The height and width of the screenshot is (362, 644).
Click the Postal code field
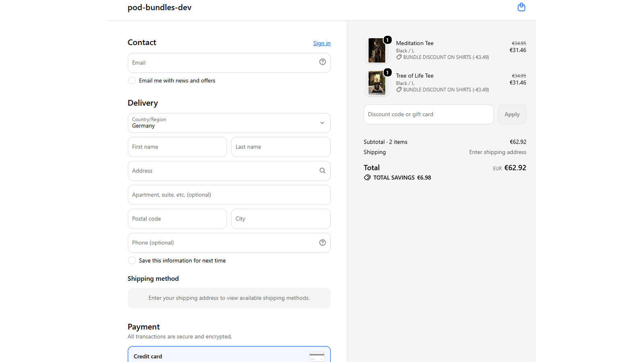177,219
